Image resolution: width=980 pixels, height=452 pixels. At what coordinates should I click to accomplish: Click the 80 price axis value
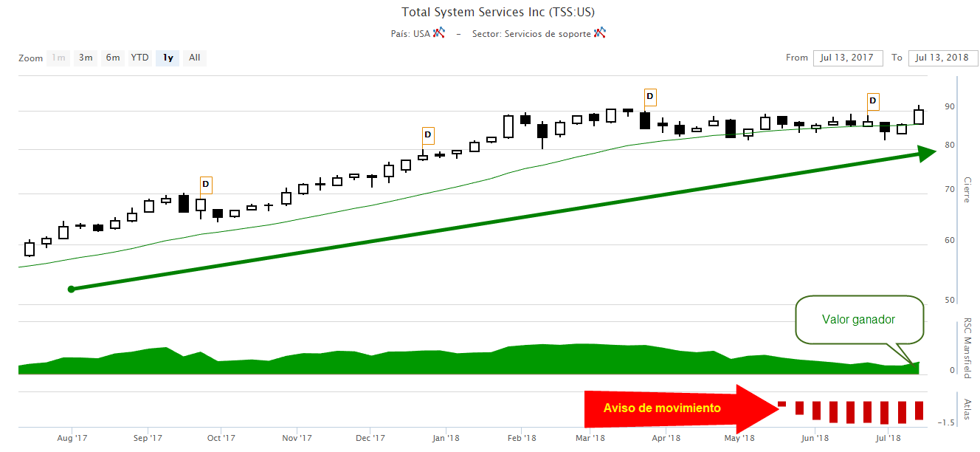point(950,145)
